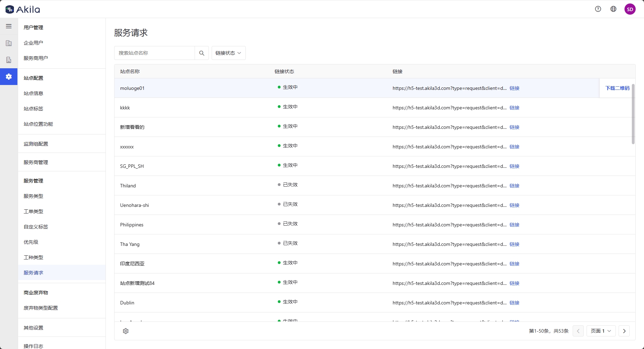Image resolution: width=644 pixels, height=349 pixels.
Task: Click the 链接 link in SG_PPL_SH row
Action: (x=515, y=166)
